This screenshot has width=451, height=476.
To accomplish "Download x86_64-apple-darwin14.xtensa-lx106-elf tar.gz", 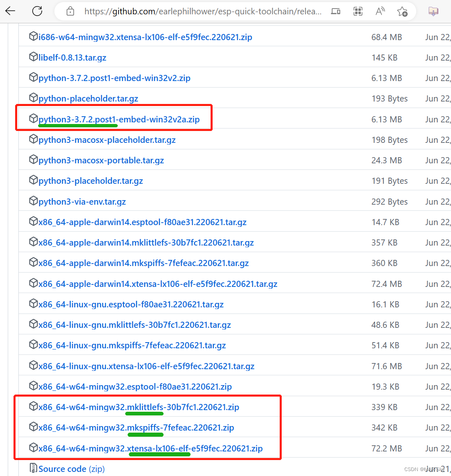I will pos(158,284).
